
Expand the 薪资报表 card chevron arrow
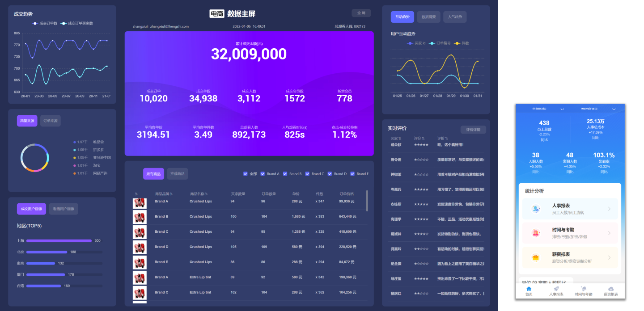(609, 257)
